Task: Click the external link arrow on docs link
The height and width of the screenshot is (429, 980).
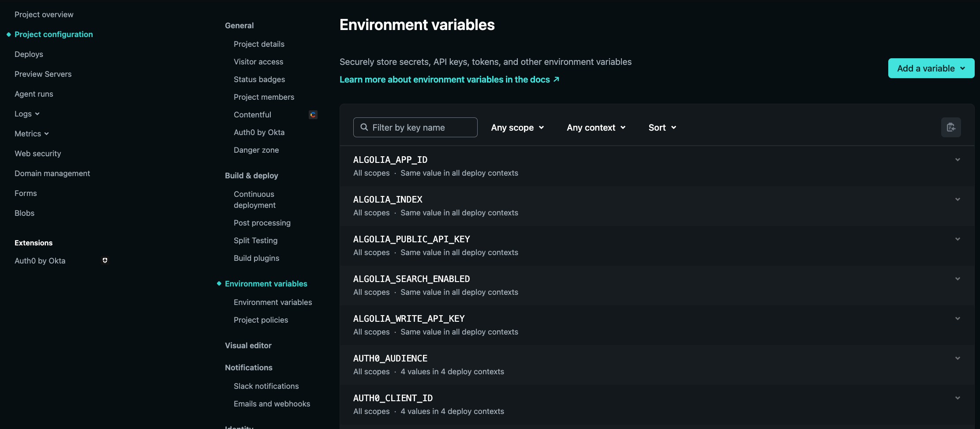Action: pyautogui.click(x=557, y=79)
